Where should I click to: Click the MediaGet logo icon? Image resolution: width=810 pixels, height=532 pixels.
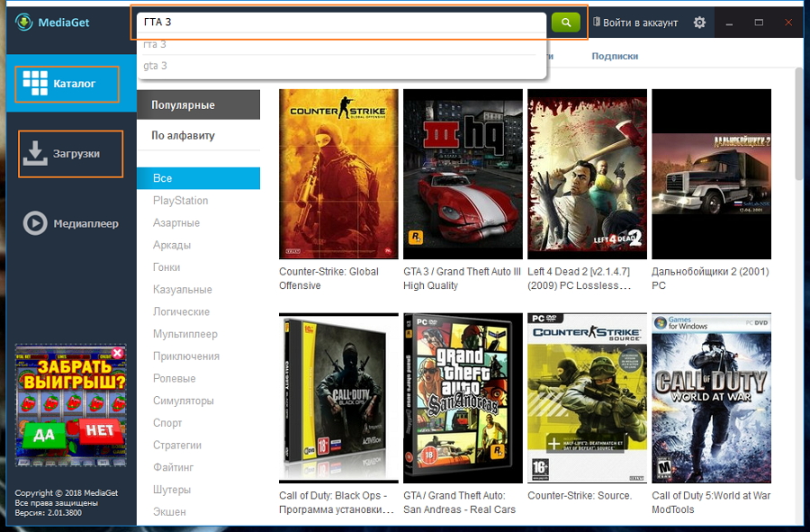coord(23,23)
